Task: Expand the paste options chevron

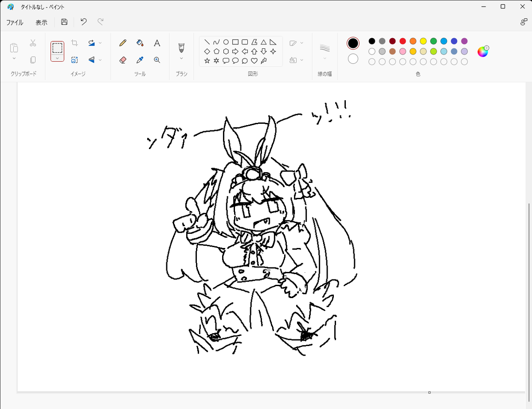Action: point(14,59)
